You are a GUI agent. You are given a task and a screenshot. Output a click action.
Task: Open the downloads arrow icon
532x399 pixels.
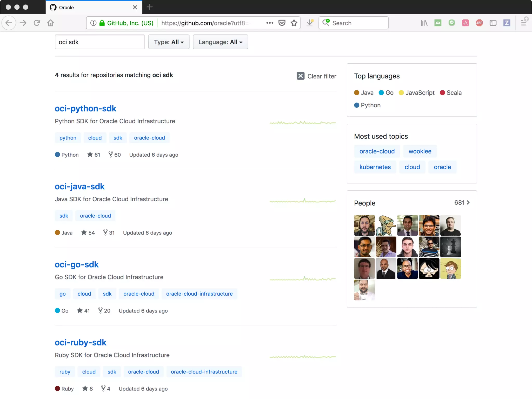310,23
